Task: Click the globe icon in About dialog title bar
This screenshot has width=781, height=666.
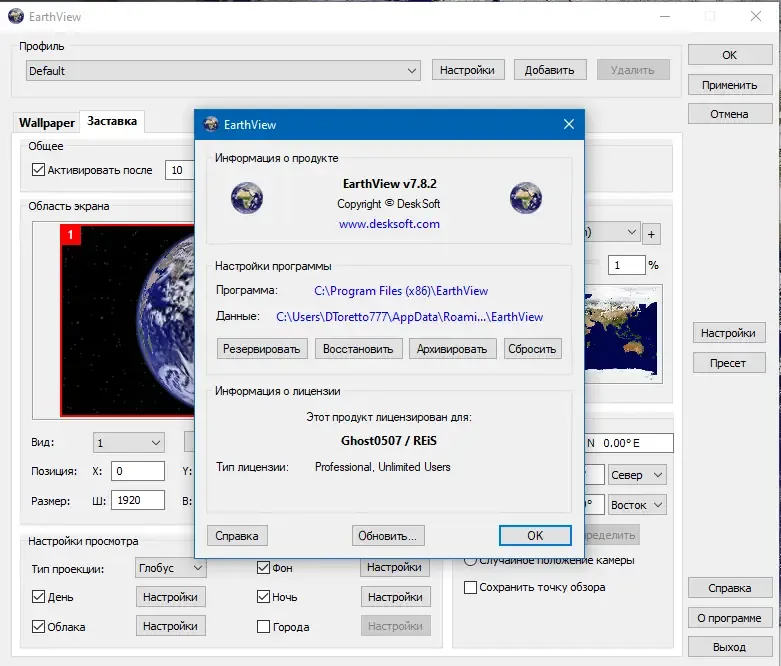Action: point(211,124)
